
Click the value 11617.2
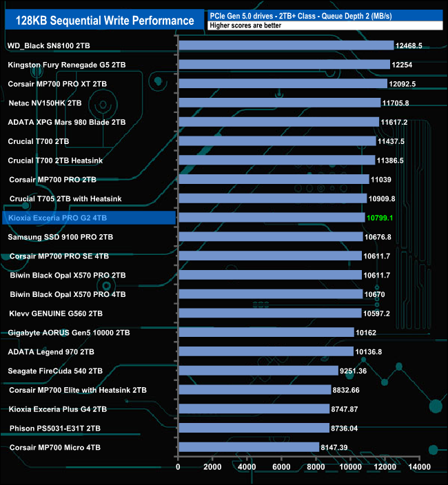pos(394,122)
